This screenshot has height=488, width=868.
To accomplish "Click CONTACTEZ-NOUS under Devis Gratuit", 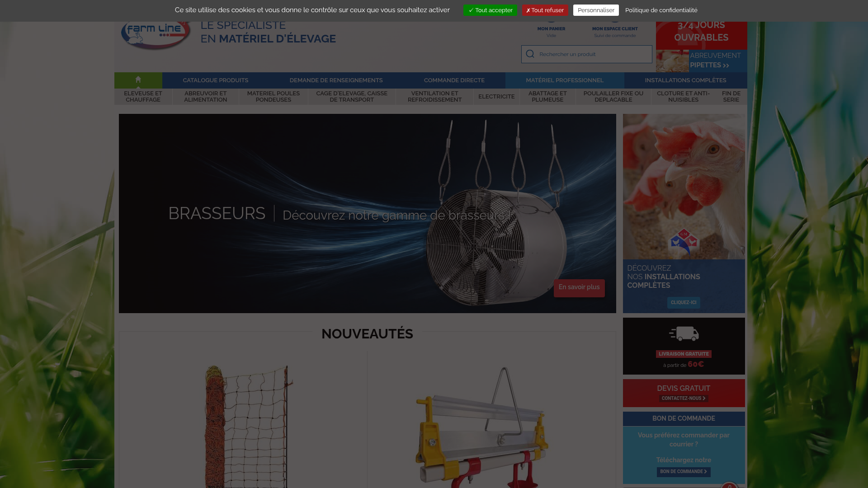I will (x=684, y=399).
